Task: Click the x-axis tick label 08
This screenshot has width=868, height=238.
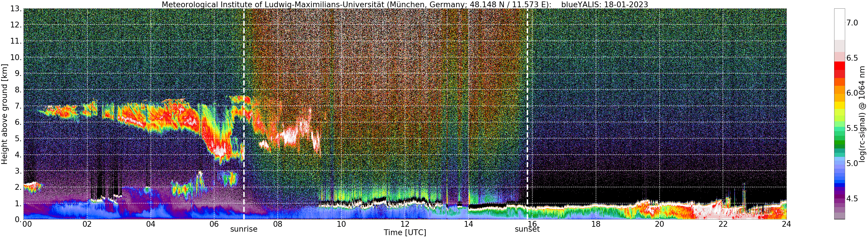Action: pos(278,224)
